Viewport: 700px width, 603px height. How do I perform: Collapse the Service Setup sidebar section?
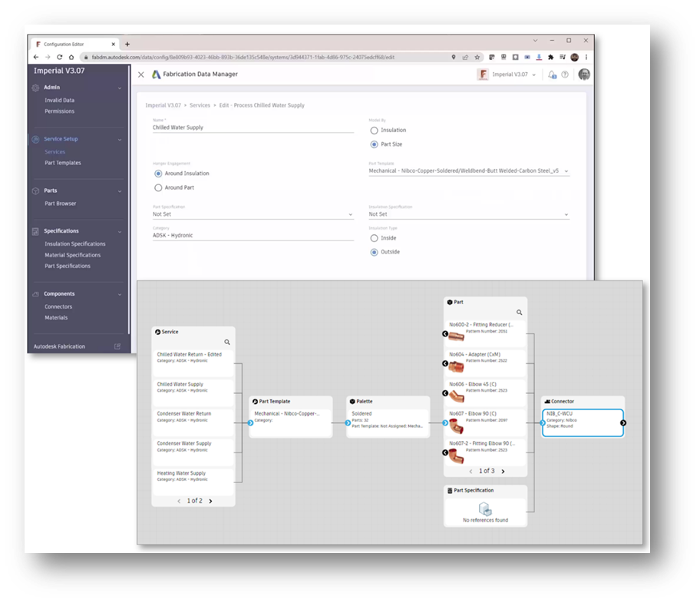120,139
